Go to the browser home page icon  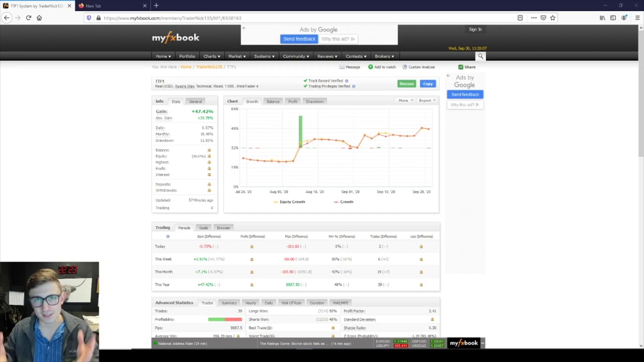(x=39, y=18)
